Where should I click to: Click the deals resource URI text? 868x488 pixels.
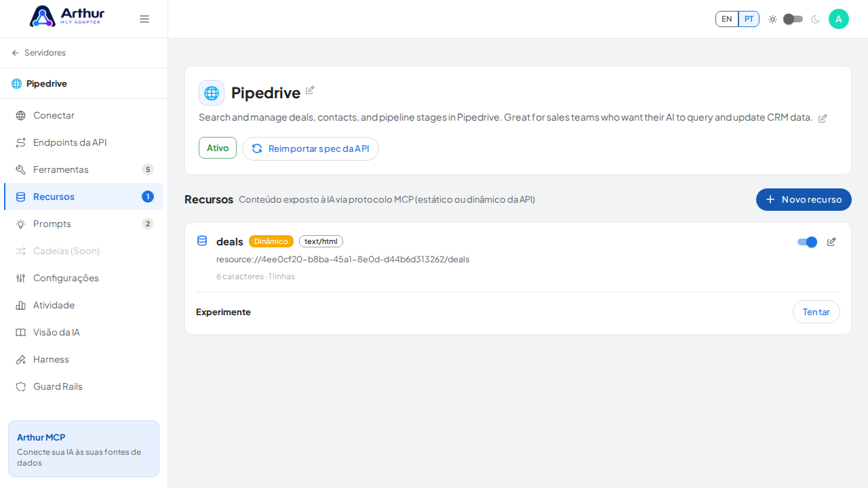tap(342, 260)
